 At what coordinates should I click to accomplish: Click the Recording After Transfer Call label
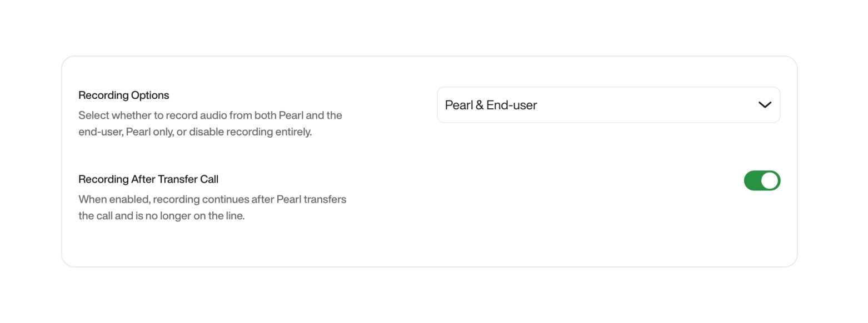[x=148, y=179]
